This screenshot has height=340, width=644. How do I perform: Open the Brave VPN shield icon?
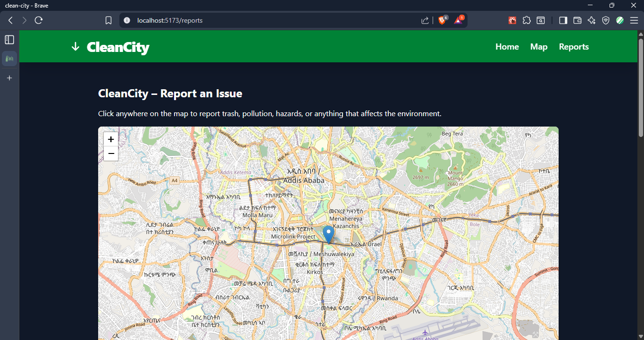[x=606, y=20]
